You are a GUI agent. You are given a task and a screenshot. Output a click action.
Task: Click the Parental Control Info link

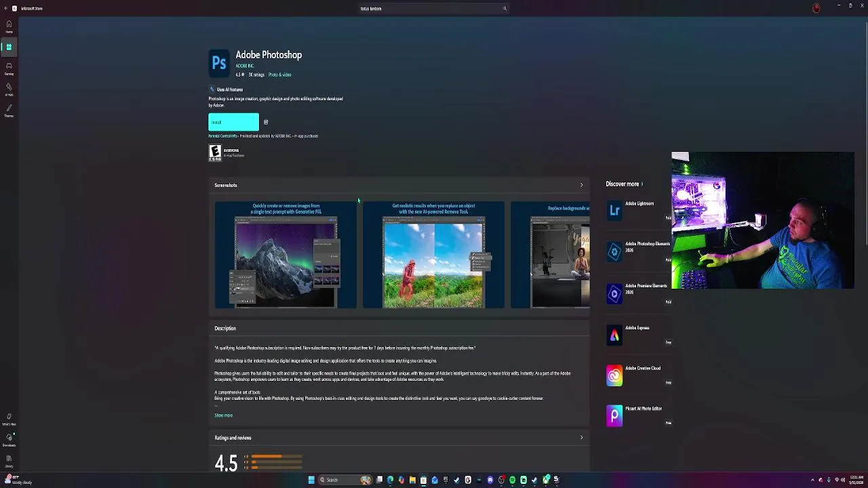222,136
